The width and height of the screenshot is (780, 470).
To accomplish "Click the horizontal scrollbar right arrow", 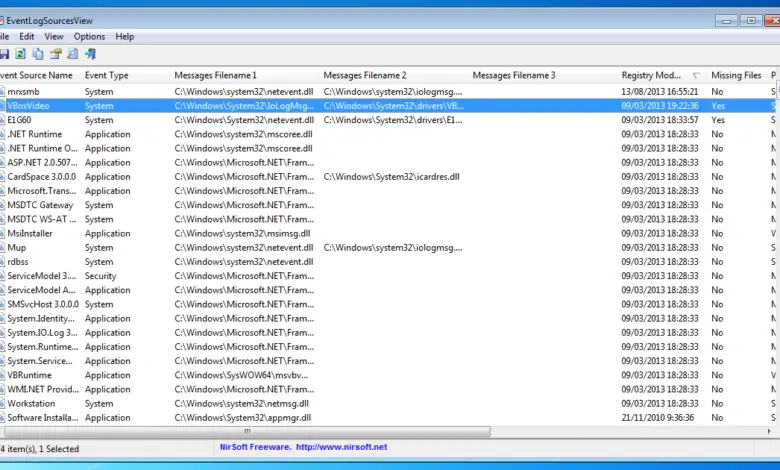I will 769,431.
